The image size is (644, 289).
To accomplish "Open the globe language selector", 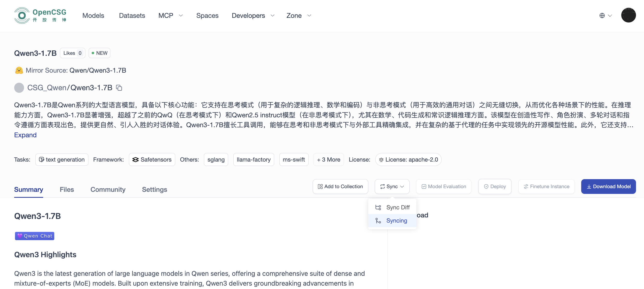I will (x=605, y=16).
